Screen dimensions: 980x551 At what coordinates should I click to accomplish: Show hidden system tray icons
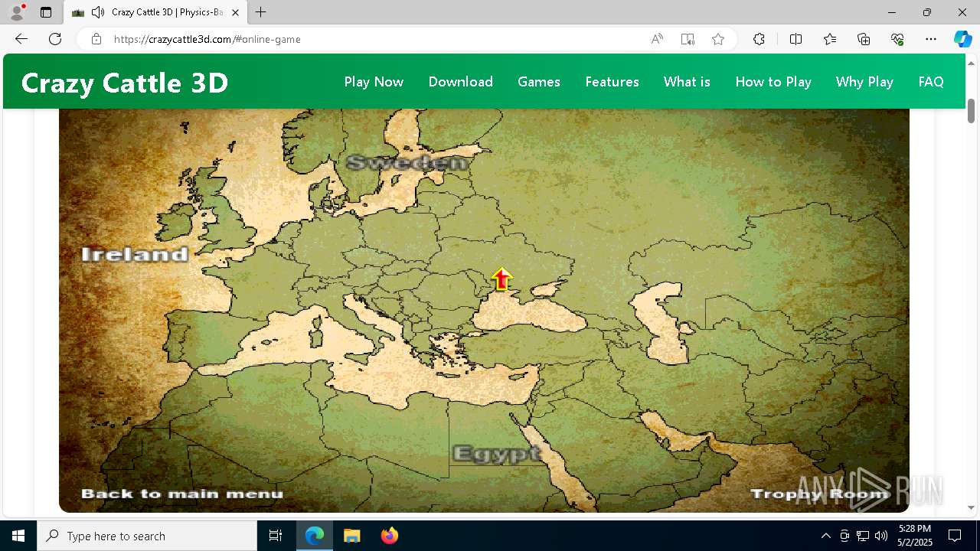825,536
